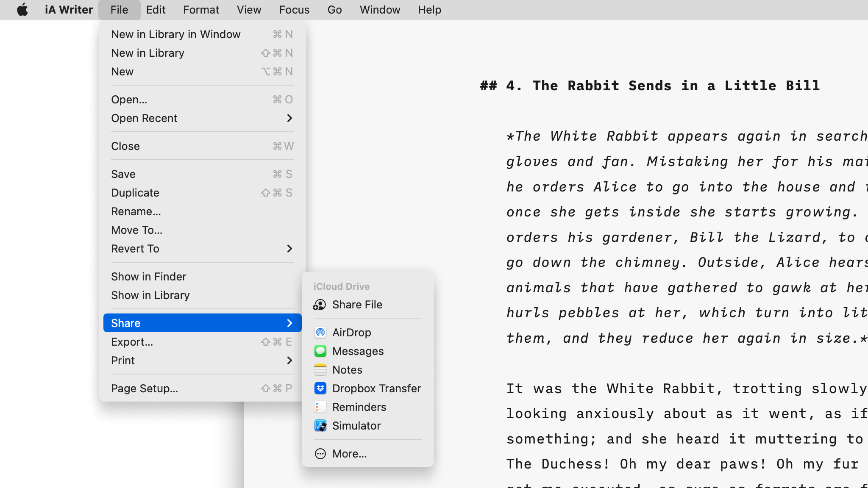
Task: Expand the Open Recent submenu
Action: coord(289,118)
